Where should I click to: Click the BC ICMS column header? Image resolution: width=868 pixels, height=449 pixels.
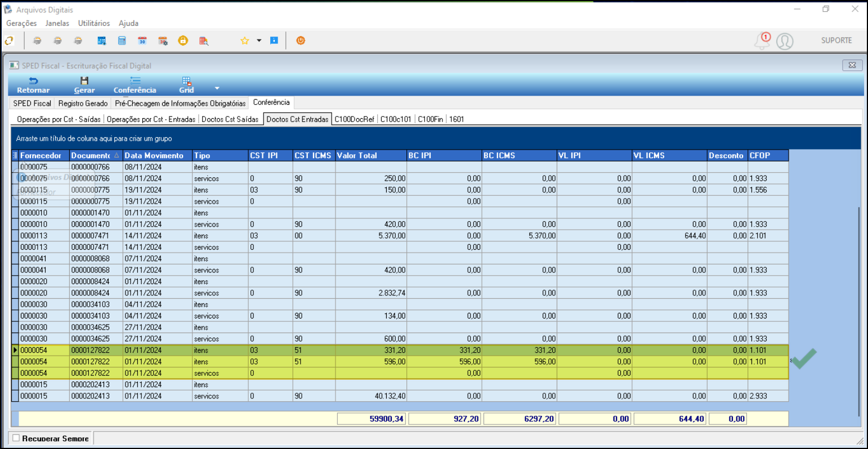pyautogui.click(x=519, y=155)
